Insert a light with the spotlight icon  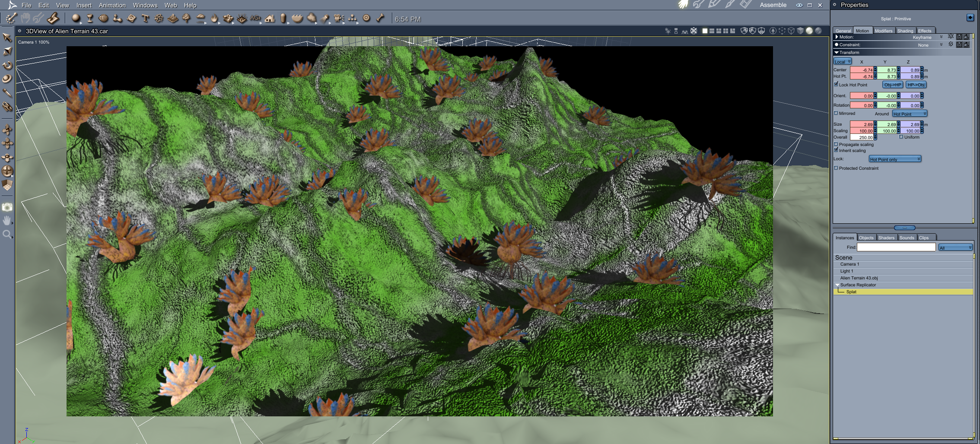pyautogui.click(x=325, y=19)
